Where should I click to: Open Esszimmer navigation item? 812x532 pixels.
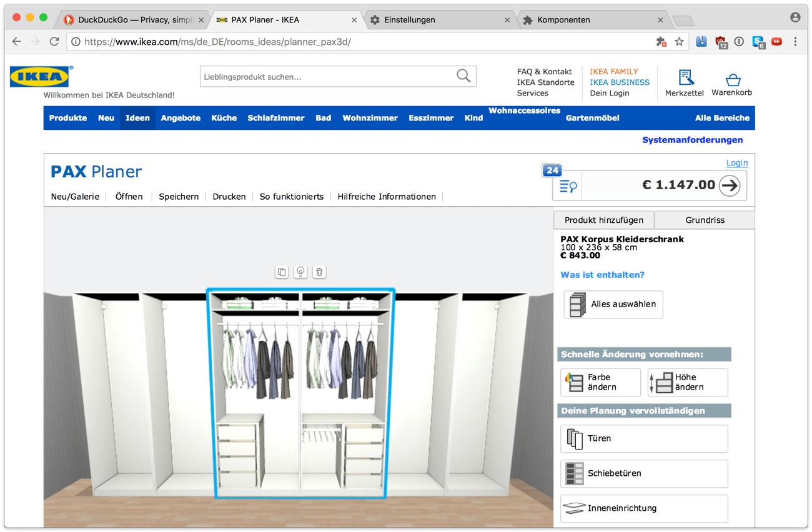(431, 118)
